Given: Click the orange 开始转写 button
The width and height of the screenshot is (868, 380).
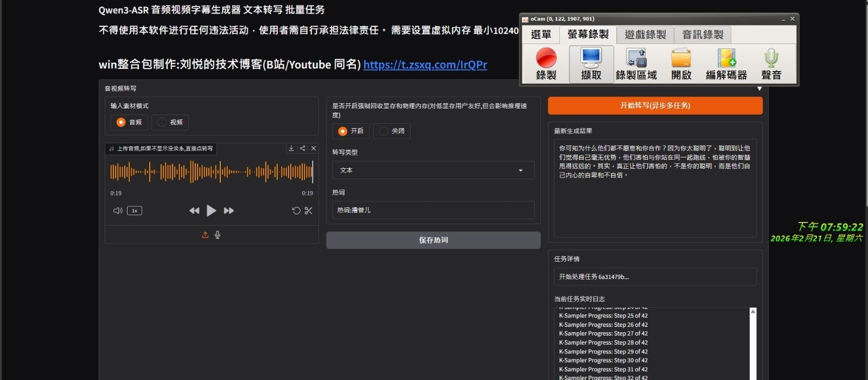Looking at the screenshot, I should point(655,106).
